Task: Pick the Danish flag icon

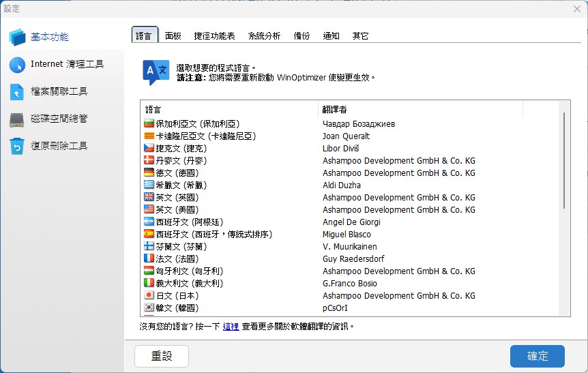Action: pyautogui.click(x=149, y=160)
